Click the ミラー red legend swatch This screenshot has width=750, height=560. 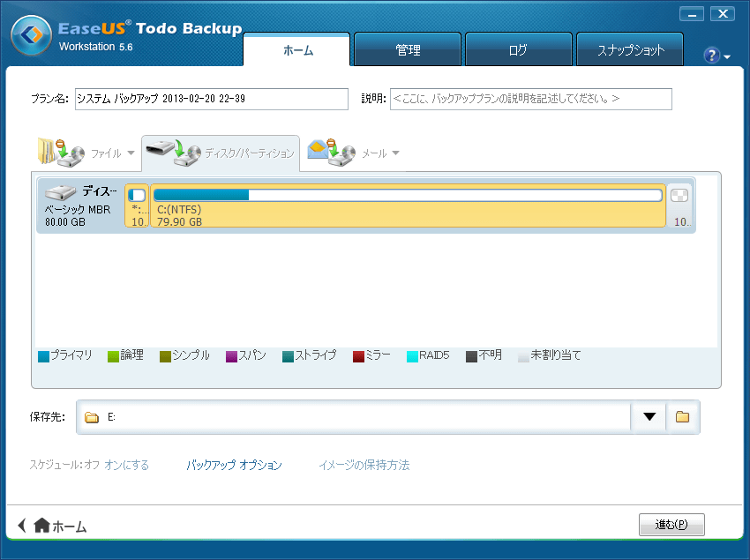pos(359,357)
